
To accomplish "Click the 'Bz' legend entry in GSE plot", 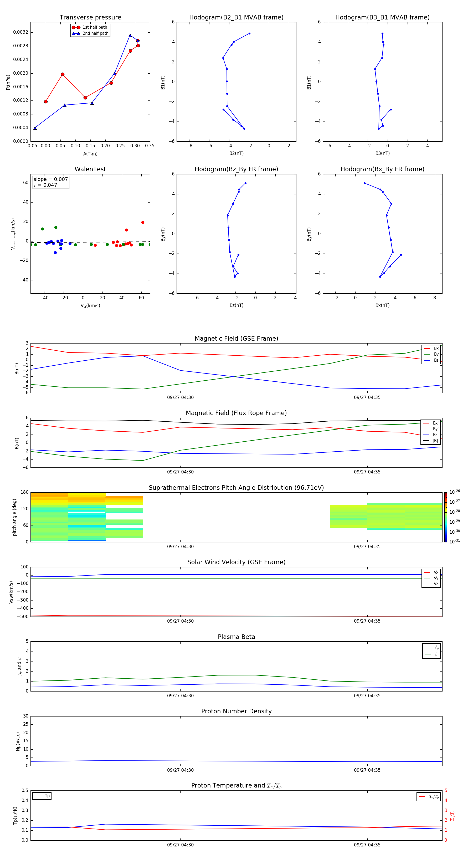I will click(431, 361).
